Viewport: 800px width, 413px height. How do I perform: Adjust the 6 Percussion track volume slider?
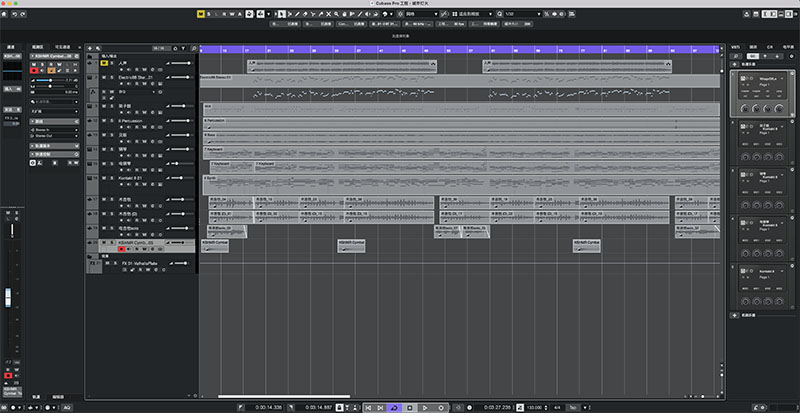180,121
